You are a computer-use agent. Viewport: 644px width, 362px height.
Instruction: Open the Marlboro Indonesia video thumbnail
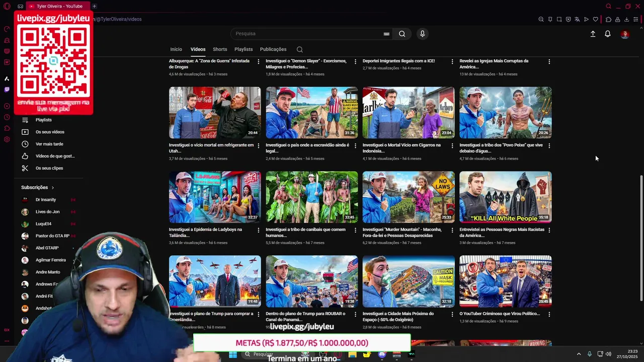pyautogui.click(x=409, y=113)
